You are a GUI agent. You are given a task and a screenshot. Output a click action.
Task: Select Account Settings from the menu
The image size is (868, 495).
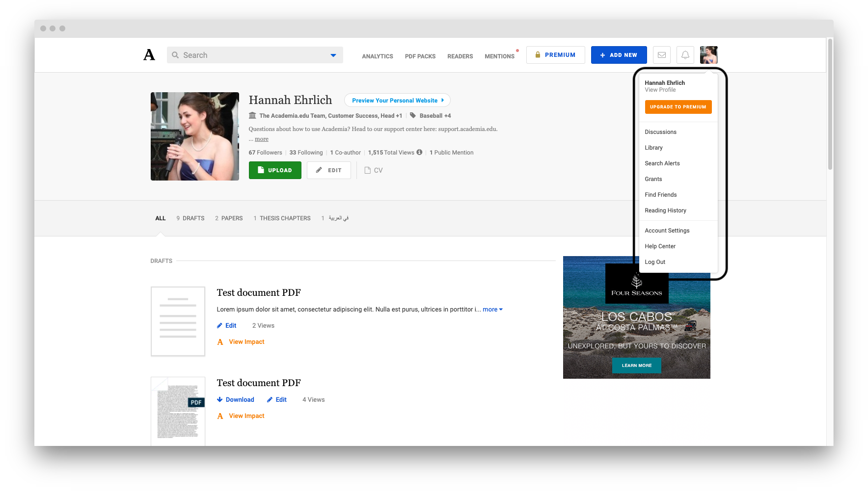pyautogui.click(x=667, y=231)
